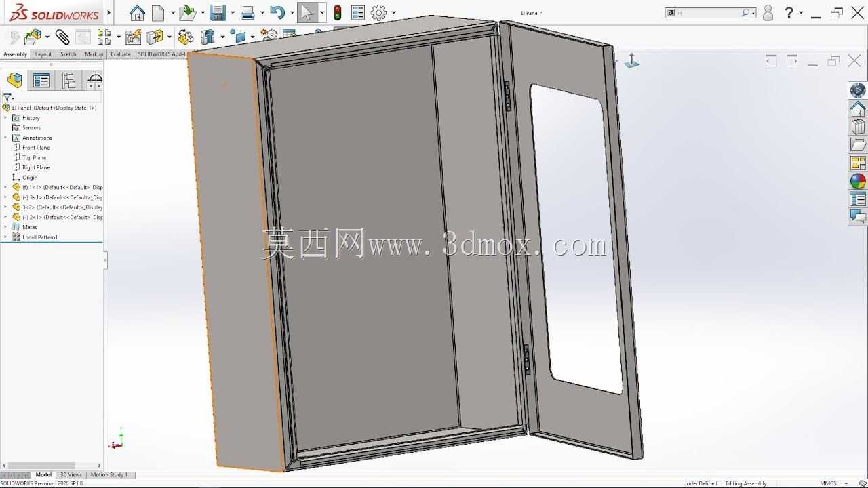868x488 pixels.
Task: Open View Palette task pane
Action: coord(858,163)
